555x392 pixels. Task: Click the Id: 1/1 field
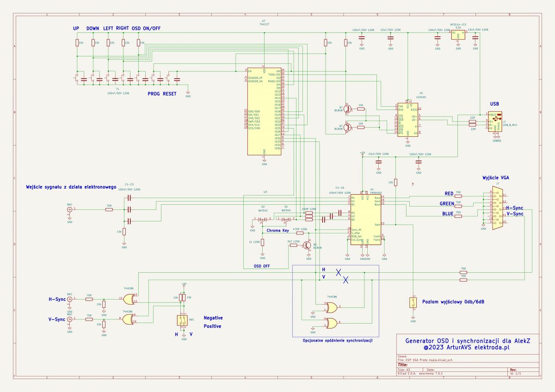[517, 374]
